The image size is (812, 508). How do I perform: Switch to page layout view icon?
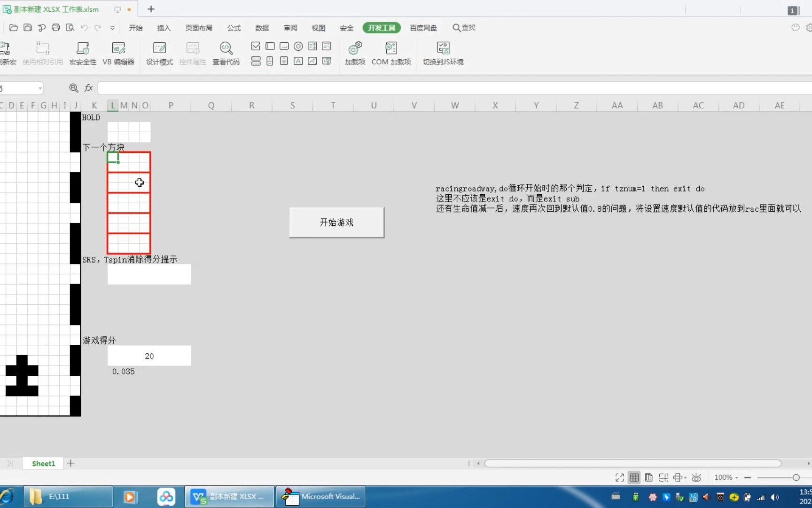648,477
